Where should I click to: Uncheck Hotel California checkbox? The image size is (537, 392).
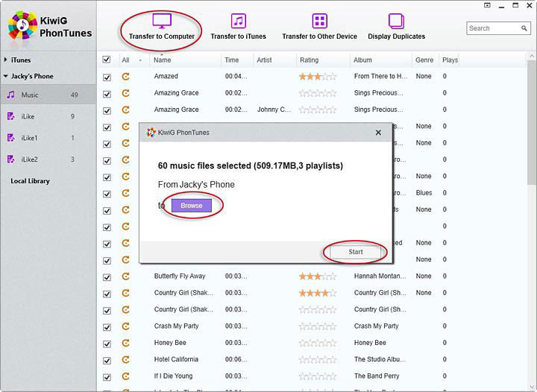pos(107,361)
